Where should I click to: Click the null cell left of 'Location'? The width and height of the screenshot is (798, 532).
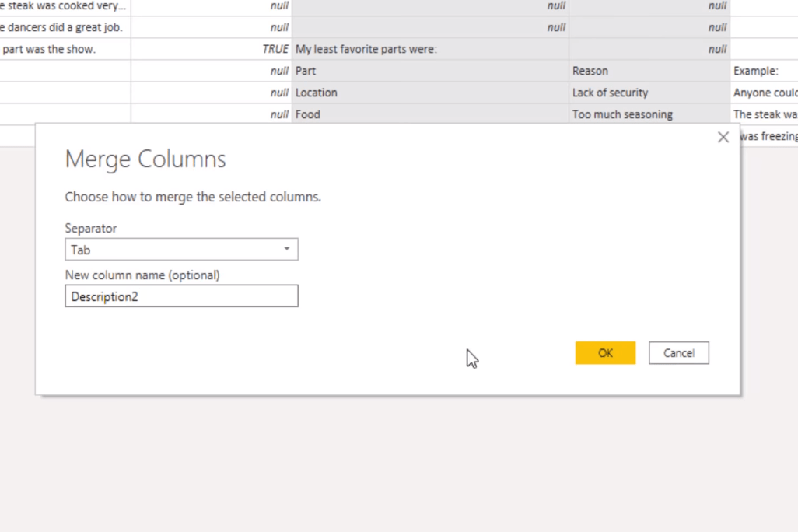pos(212,93)
